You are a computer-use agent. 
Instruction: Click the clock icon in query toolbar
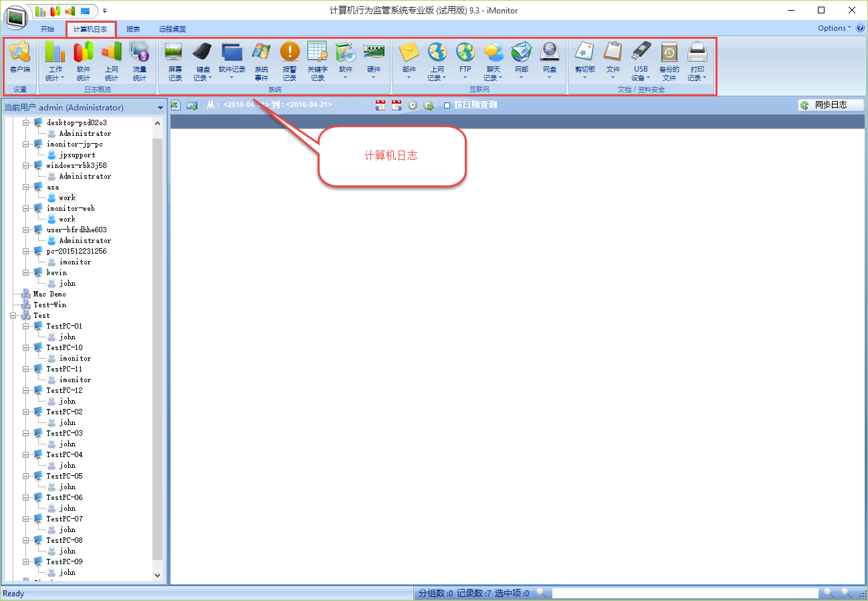coord(413,105)
